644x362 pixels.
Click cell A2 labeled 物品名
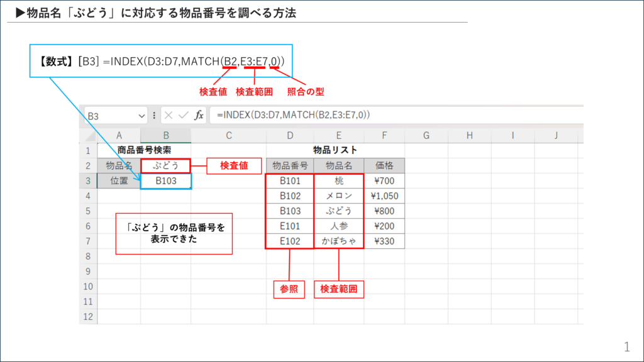tap(119, 166)
